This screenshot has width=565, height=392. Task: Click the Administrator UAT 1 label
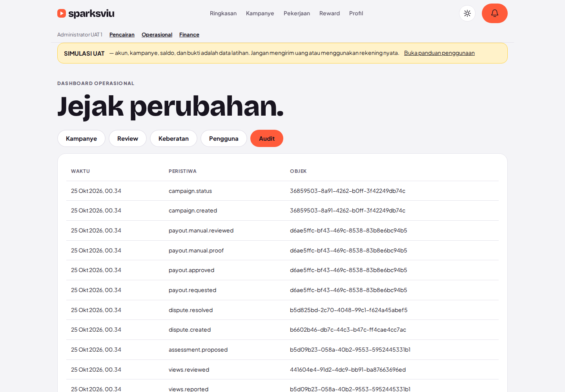[x=80, y=34]
